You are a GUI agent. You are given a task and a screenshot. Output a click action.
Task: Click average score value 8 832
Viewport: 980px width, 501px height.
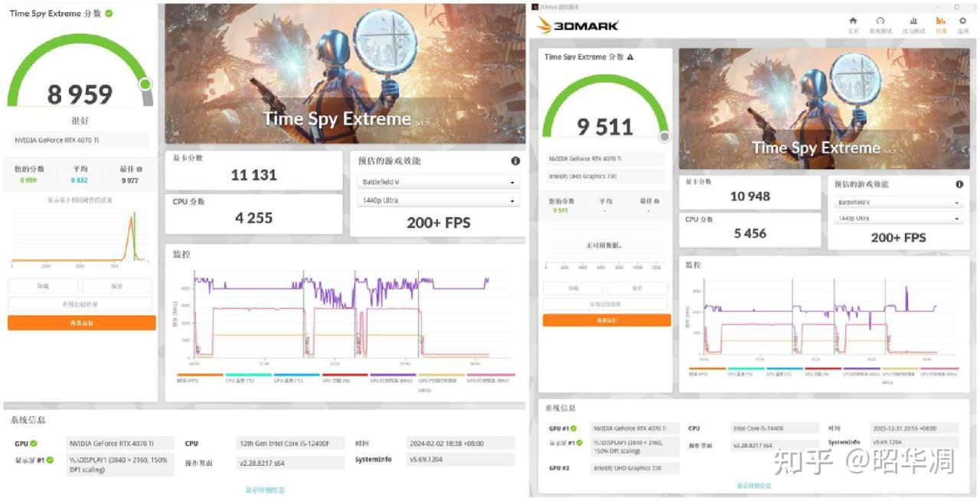pyautogui.click(x=80, y=181)
